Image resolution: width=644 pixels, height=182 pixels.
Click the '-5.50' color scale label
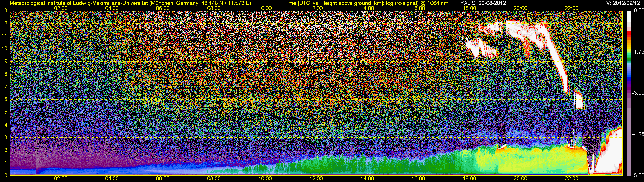[638, 175]
